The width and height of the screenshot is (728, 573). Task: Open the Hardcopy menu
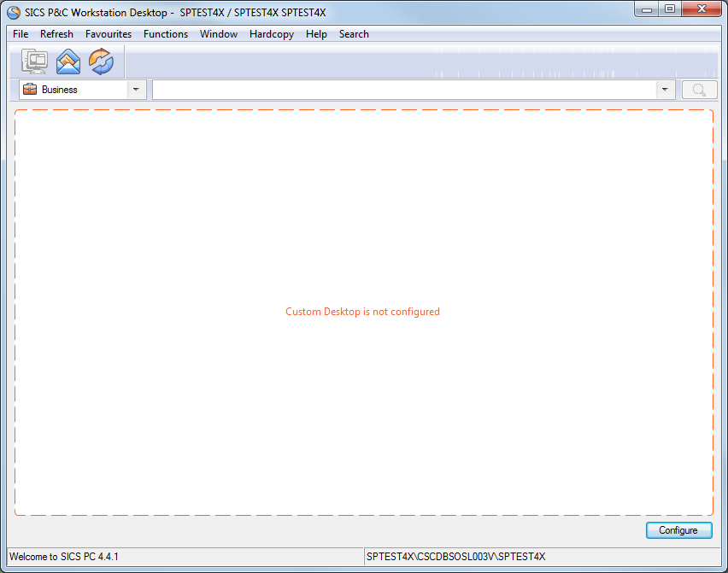[271, 34]
